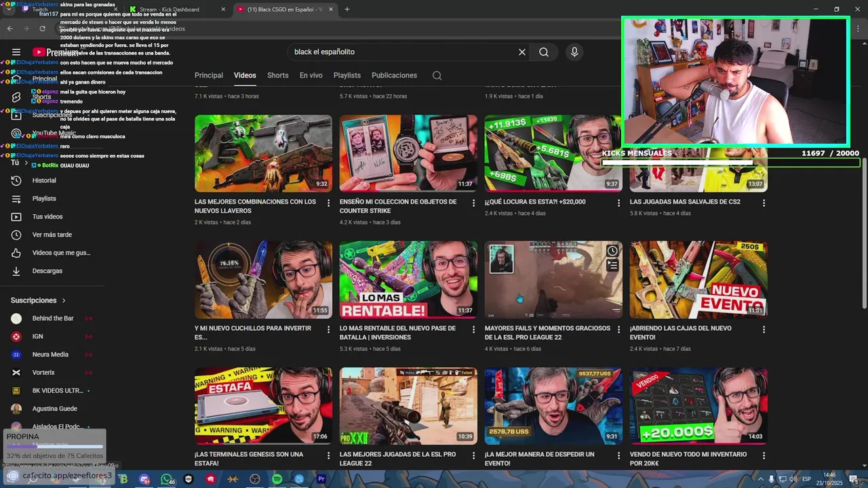
Task: Click in the search field 'black el españolito'
Action: 400,52
